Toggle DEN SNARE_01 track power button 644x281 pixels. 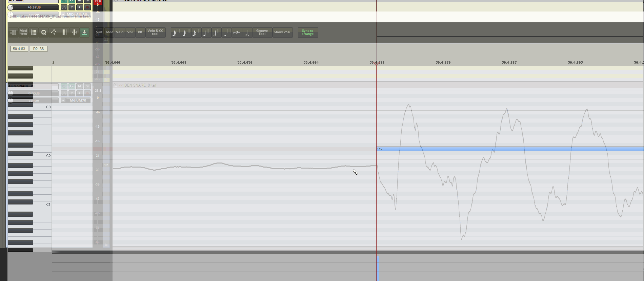[64, 86]
